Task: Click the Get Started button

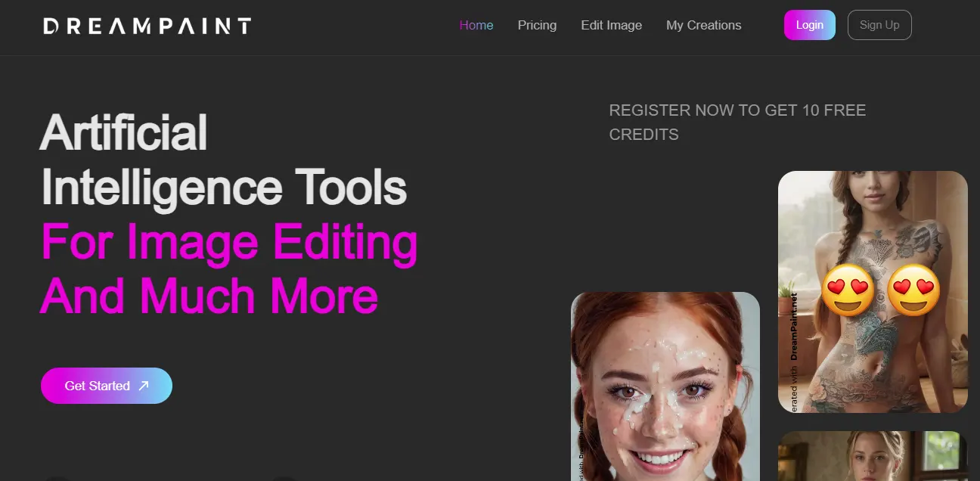Action: (106, 386)
